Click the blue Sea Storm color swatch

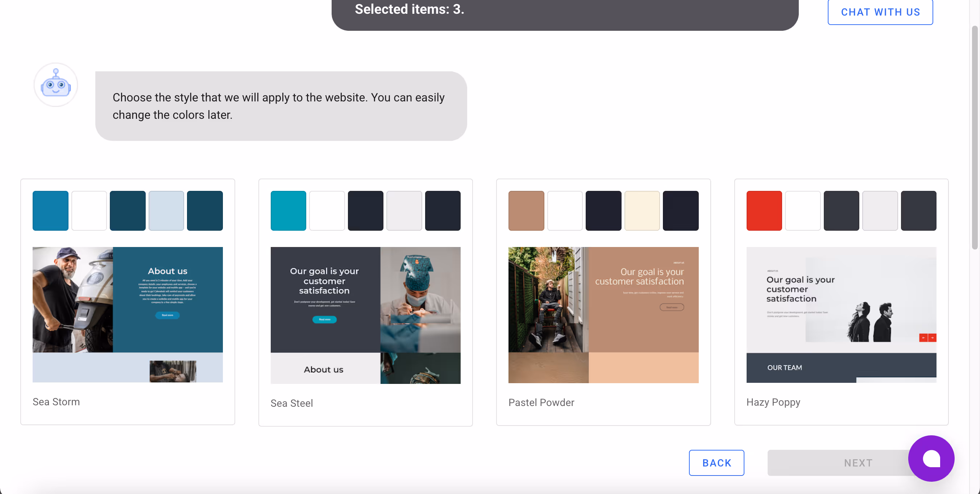[x=50, y=211]
